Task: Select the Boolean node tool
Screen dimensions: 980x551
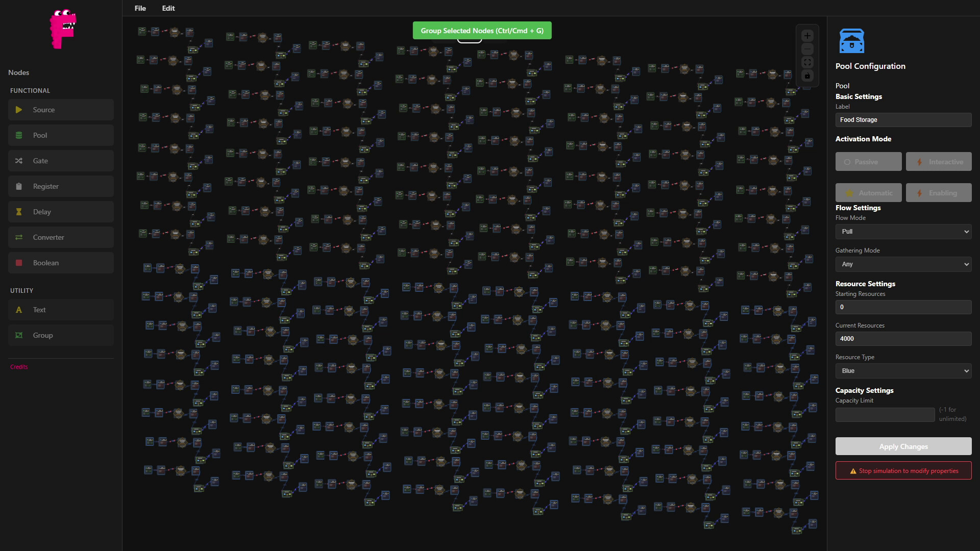Action: pyautogui.click(x=61, y=262)
